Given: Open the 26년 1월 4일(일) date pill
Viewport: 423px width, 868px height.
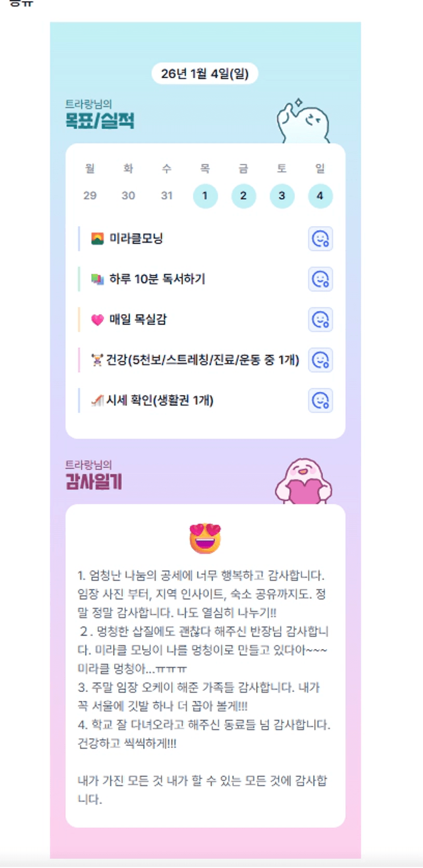Looking at the screenshot, I should (205, 74).
